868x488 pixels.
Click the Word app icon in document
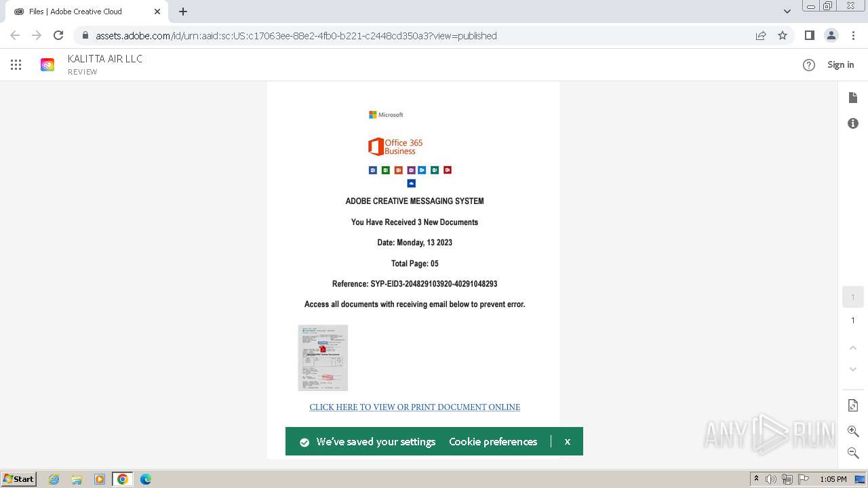pos(372,170)
